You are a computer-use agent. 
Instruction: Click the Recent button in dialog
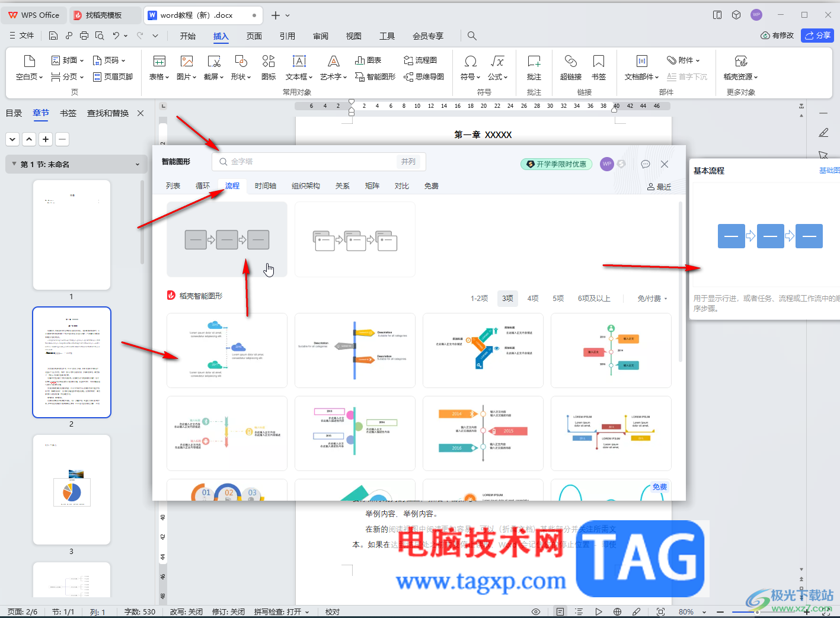point(659,187)
